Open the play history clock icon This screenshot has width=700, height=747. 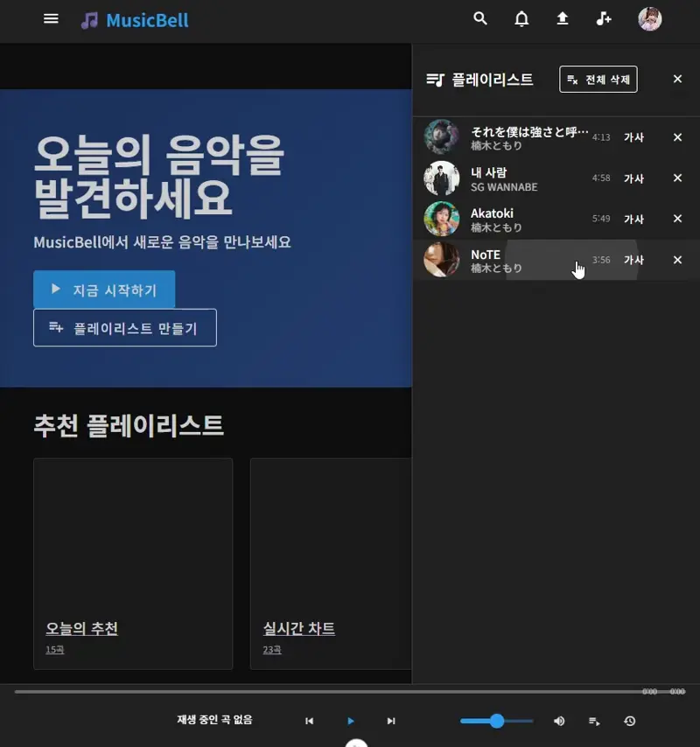coord(629,721)
